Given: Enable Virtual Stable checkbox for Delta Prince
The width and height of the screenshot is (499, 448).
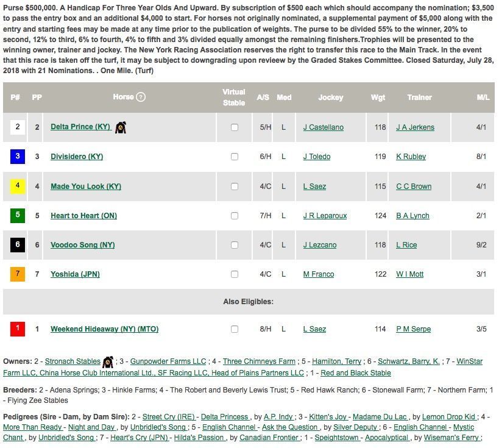Looking at the screenshot, I should [x=235, y=127].
